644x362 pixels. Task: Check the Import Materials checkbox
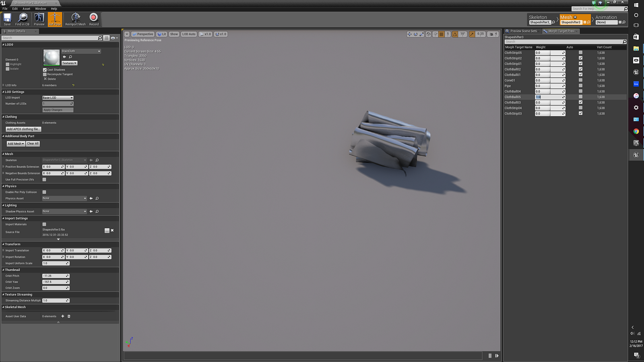click(44, 224)
